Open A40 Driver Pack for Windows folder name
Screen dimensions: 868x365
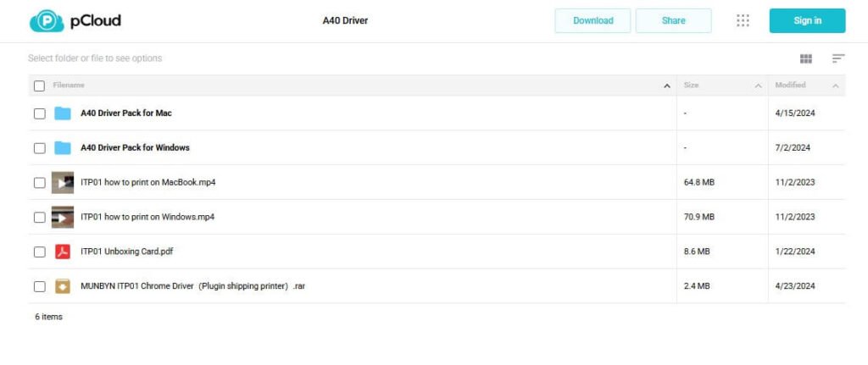[135, 147]
